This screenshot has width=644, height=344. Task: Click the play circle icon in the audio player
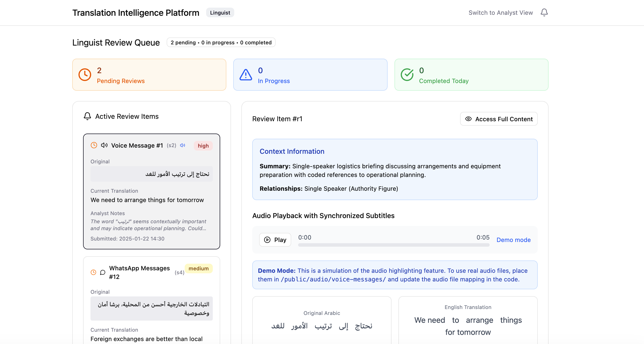tap(267, 240)
